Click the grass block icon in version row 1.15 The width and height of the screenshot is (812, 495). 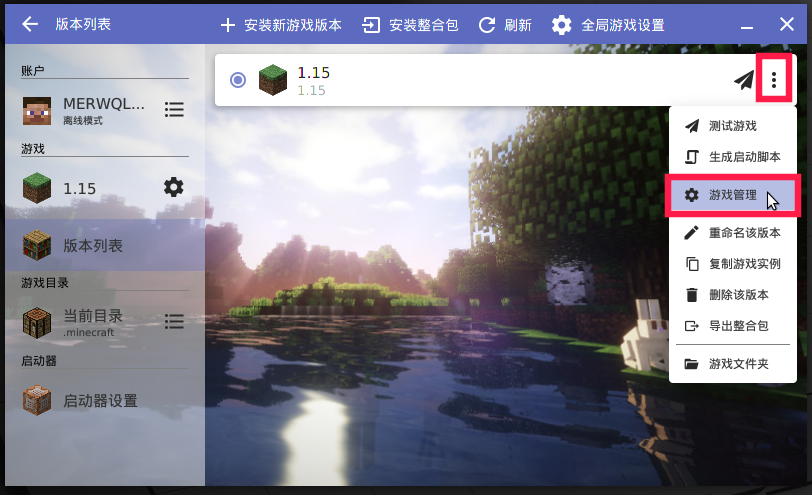click(273, 80)
